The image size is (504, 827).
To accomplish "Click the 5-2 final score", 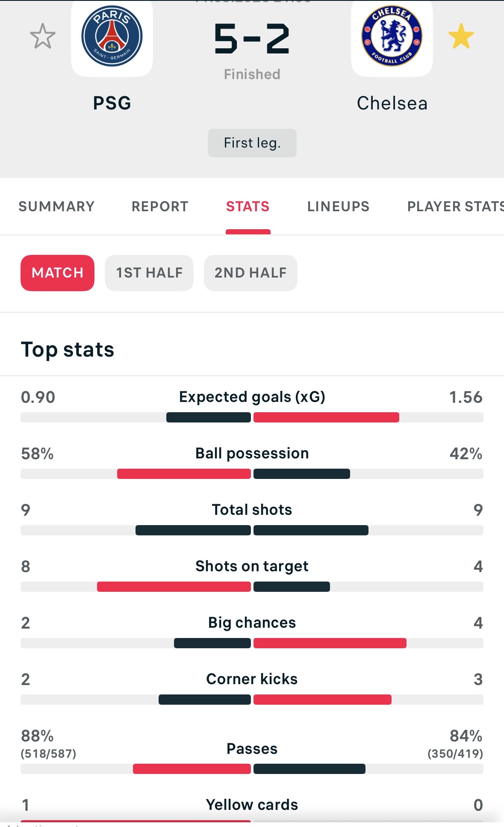I will (x=252, y=39).
